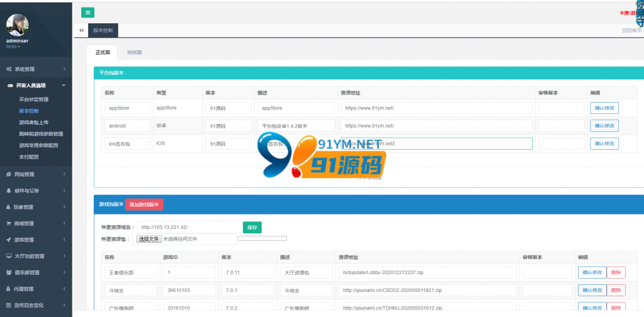Focus the hotupdate/Lobby-202012272237.zip address field
The image size is (644, 317).
[x=428, y=272]
